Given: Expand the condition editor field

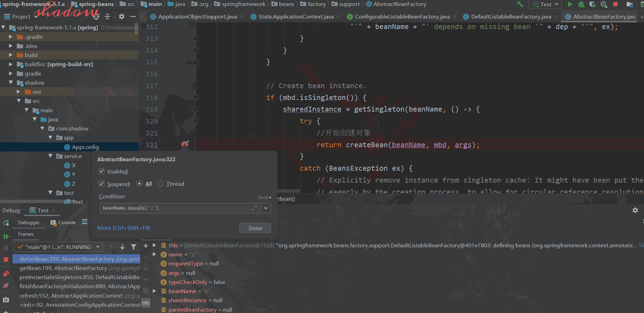Looking at the screenshot, I should [x=254, y=208].
